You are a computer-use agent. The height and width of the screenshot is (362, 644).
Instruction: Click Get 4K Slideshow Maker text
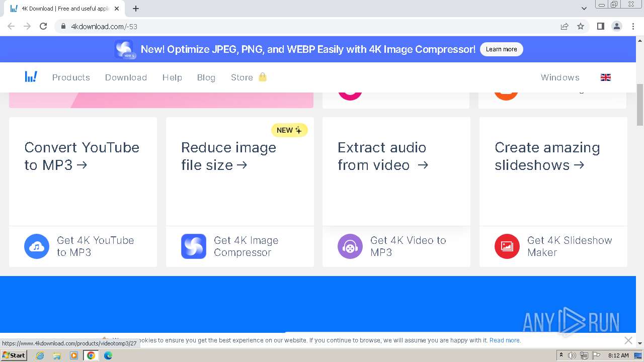click(570, 246)
